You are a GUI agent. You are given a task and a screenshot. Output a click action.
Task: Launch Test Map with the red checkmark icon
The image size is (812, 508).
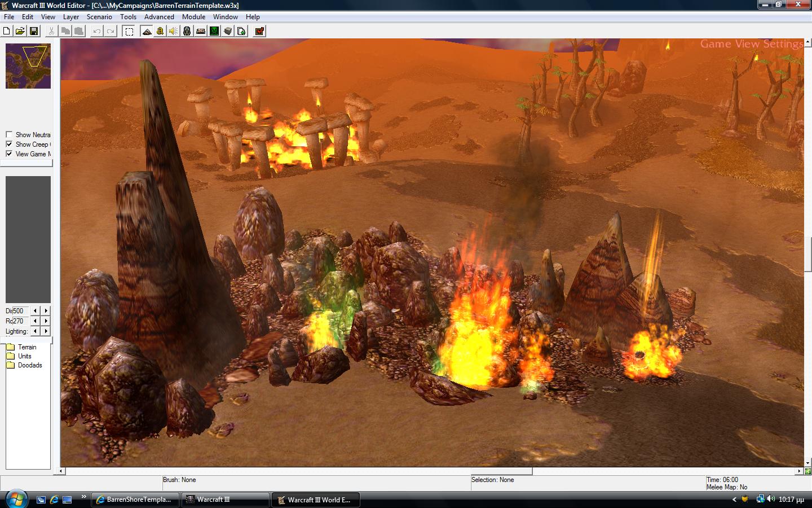pos(260,31)
